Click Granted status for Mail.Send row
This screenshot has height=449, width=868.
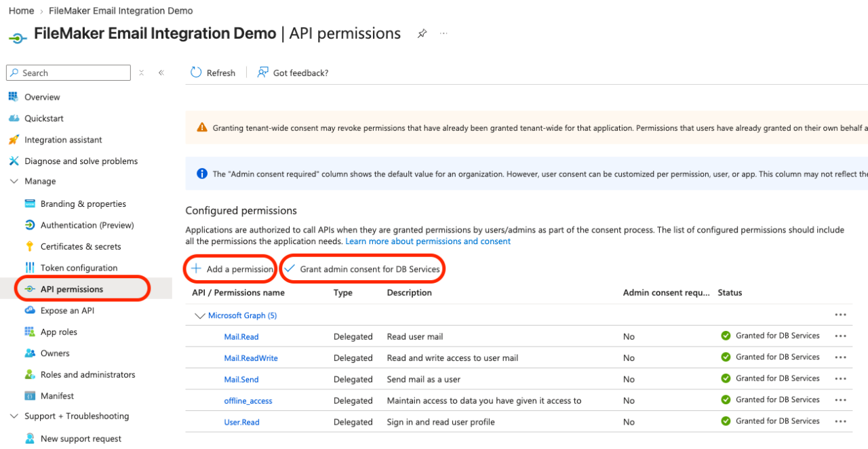770,378
